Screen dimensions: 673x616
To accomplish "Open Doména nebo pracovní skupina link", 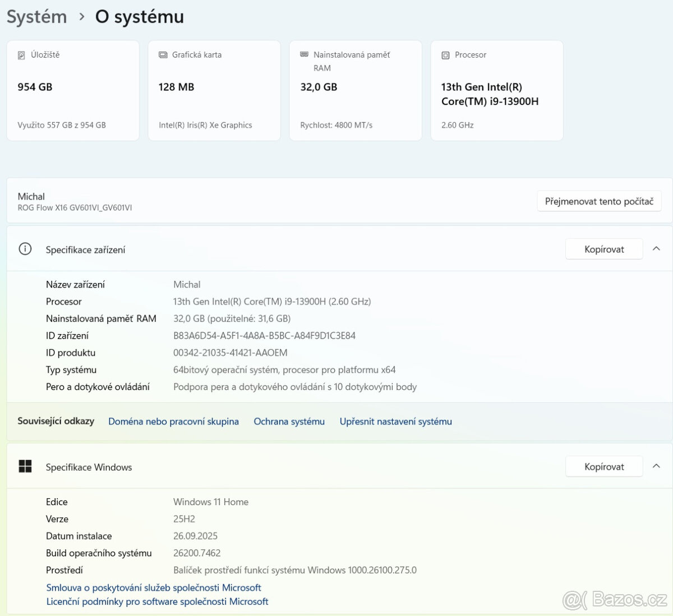I will pos(173,422).
